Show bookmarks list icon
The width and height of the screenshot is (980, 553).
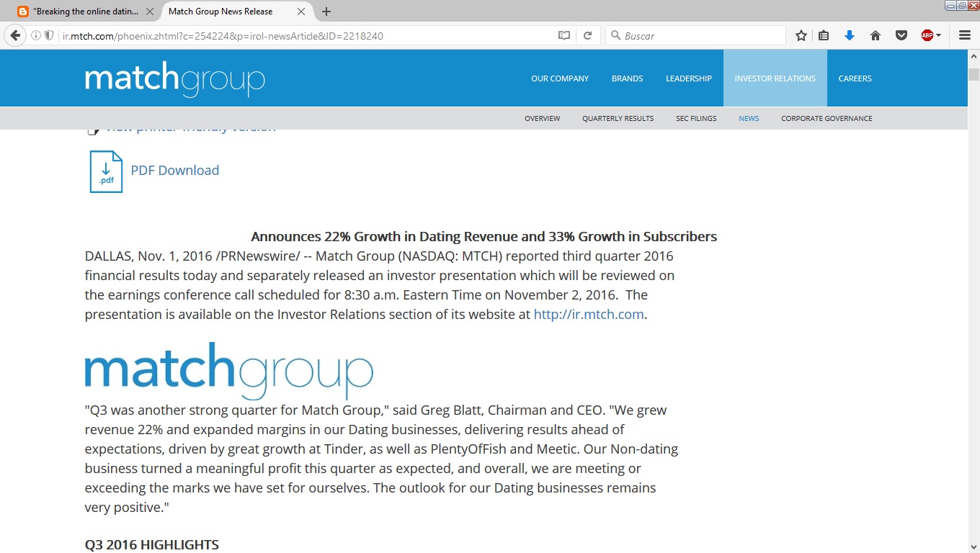pyautogui.click(x=824, y=35)
